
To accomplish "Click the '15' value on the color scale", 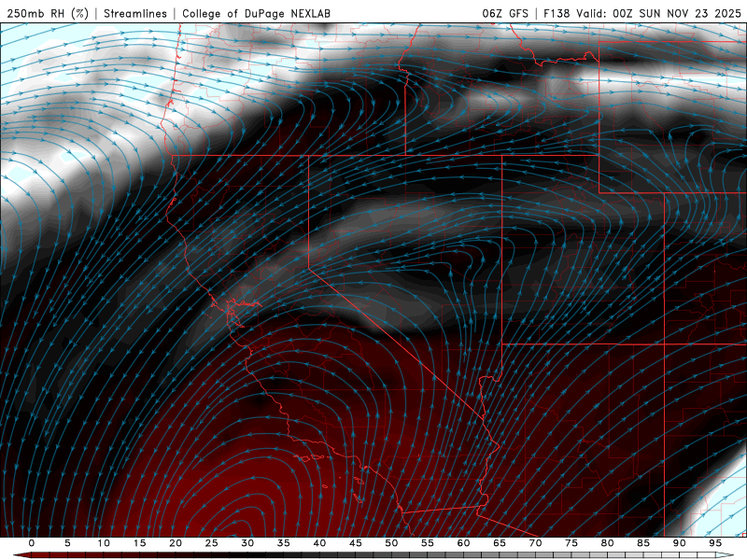I will [139, 543].
